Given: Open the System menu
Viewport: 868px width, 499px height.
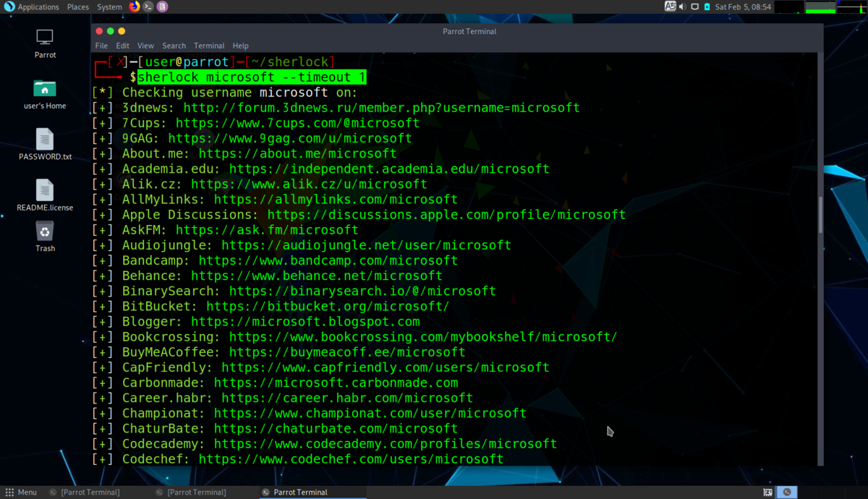Looking at the screenshot, I should click(x=109, y=7).
